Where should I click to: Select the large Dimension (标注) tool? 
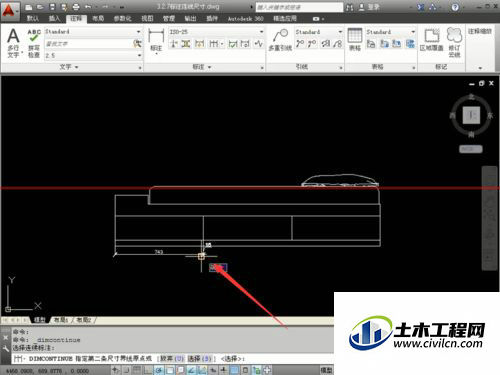pyautogui.click(x=156, y=41)
